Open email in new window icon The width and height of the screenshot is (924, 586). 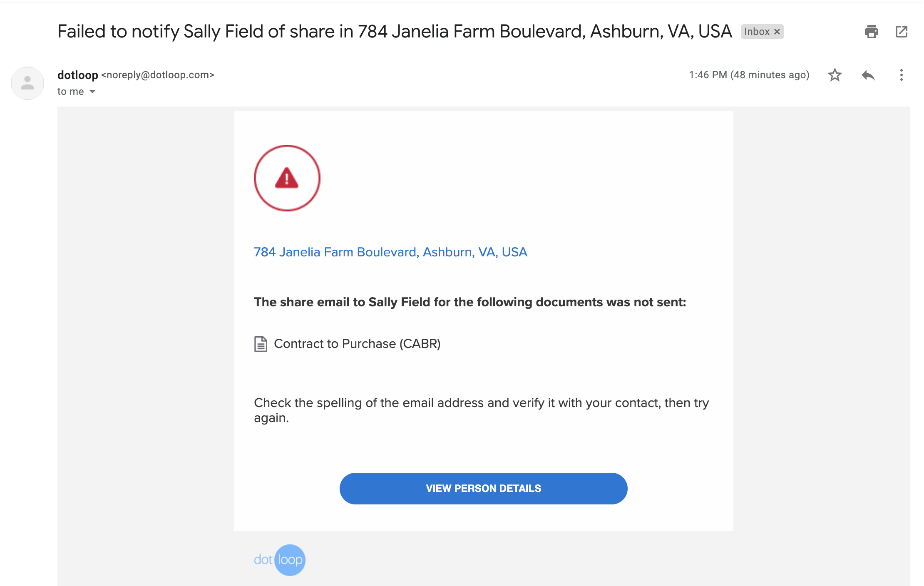901,32
